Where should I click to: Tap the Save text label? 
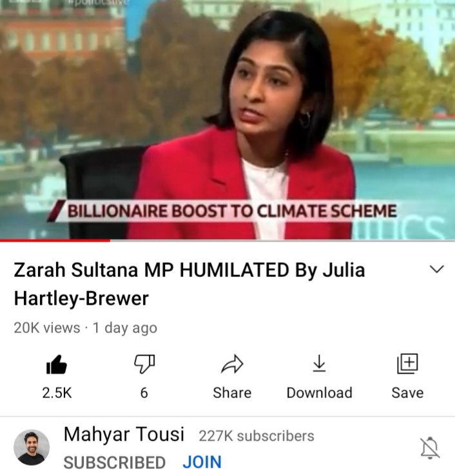(x=407, y=393)
